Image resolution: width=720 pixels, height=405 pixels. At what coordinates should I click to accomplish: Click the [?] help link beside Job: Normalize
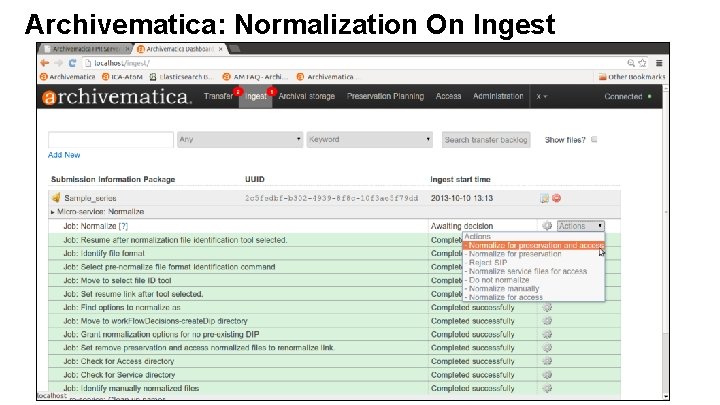coord(123,226)
